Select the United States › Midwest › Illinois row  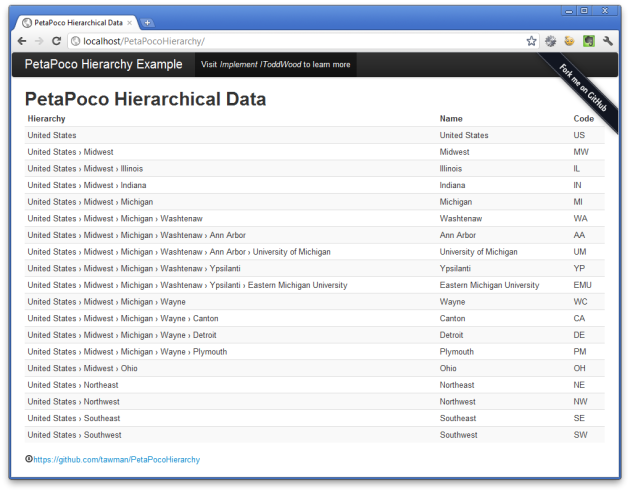click(314, 169)
